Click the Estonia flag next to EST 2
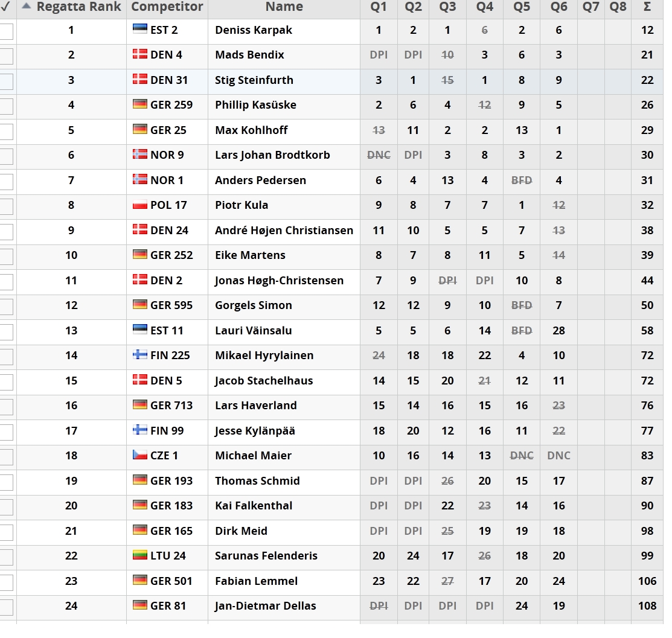Viewport: 672px width, 638px height. 139,29
